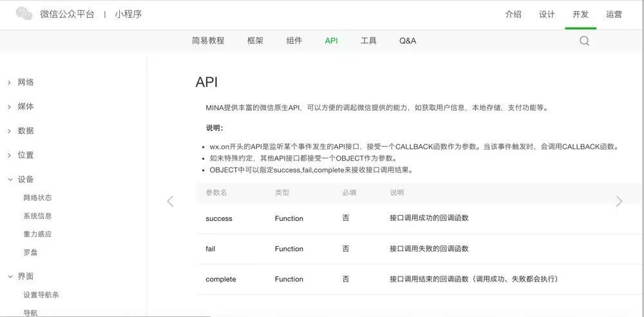This screenshot has width=644, height=317.
Task: Click 接口调用失败的回调函数 description
Action: [429, 249]
